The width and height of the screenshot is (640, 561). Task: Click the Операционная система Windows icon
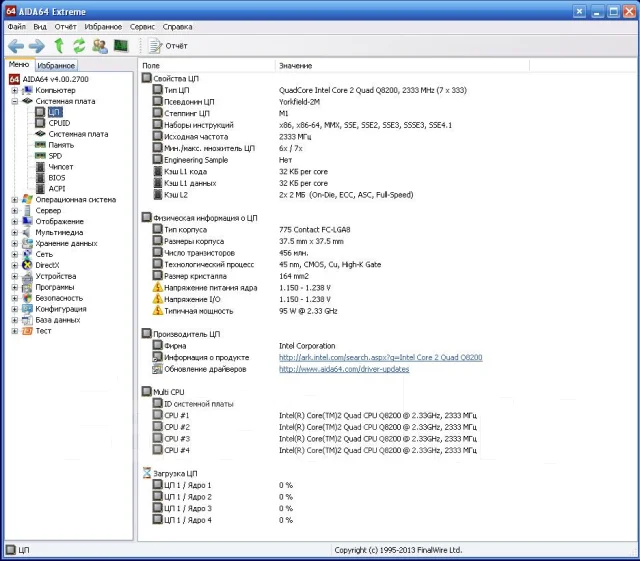pyautogui.click(x=27, y=199)
